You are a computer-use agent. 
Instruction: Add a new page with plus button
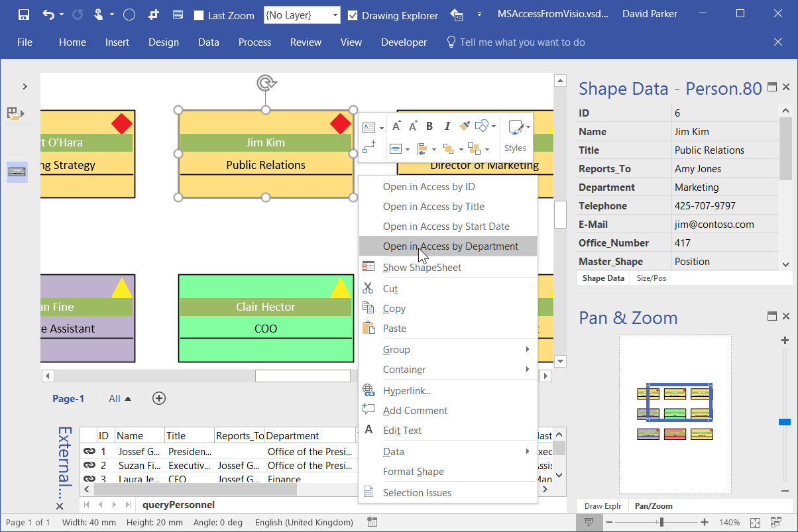click(159, 398)
